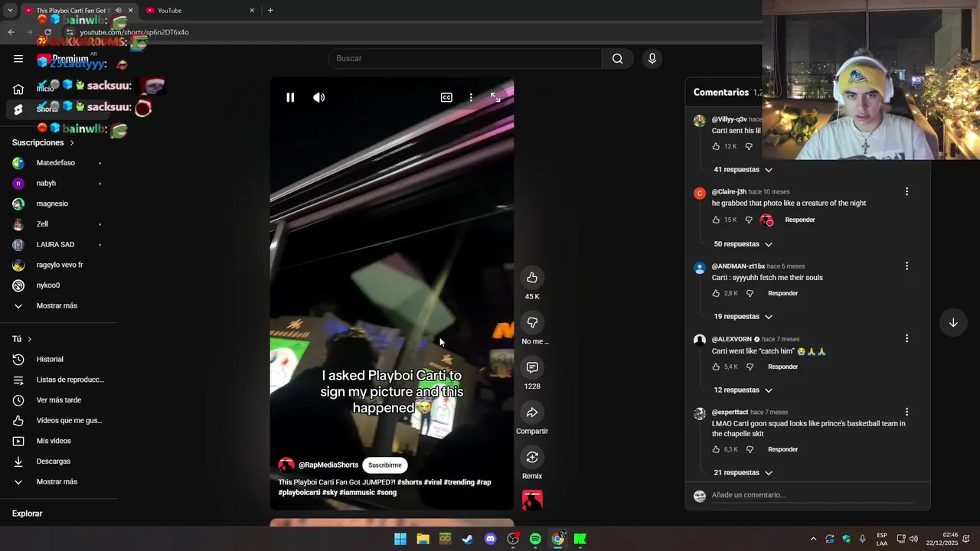
Task: Open options menu for @Claire-j3h's comment
Action: (906, 191)
